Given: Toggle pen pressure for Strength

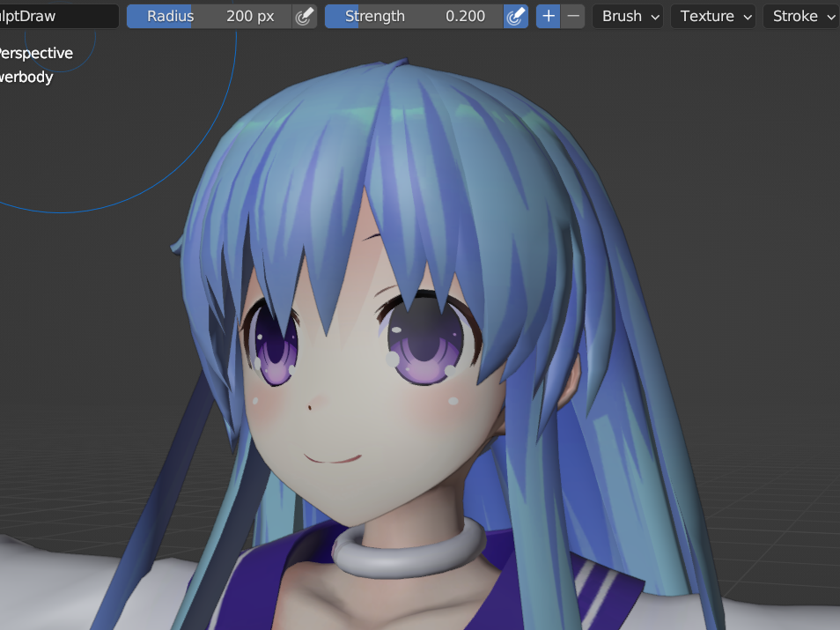Looking at the screenshot, I should (x=516, y=16).
